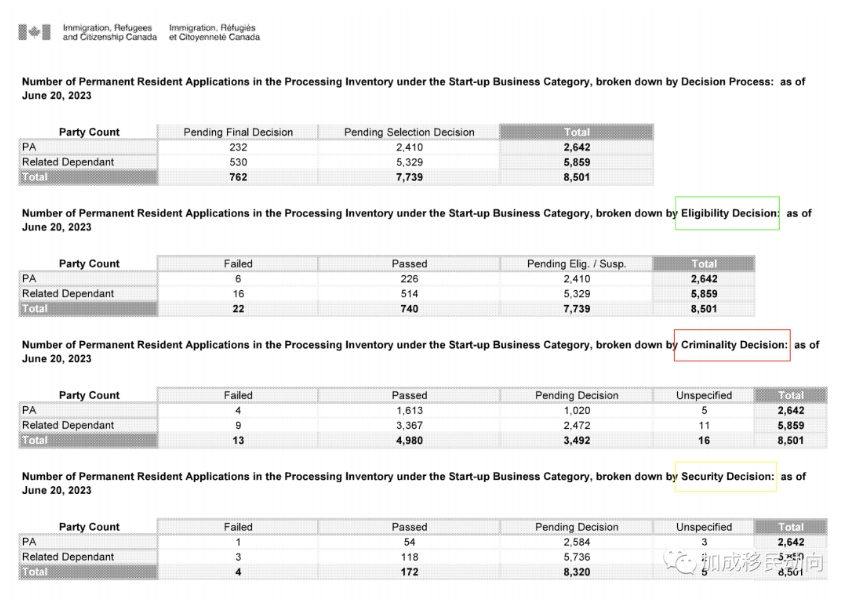
Task: Click the value 9 in criminality Failed column
Action: (238, 426)
